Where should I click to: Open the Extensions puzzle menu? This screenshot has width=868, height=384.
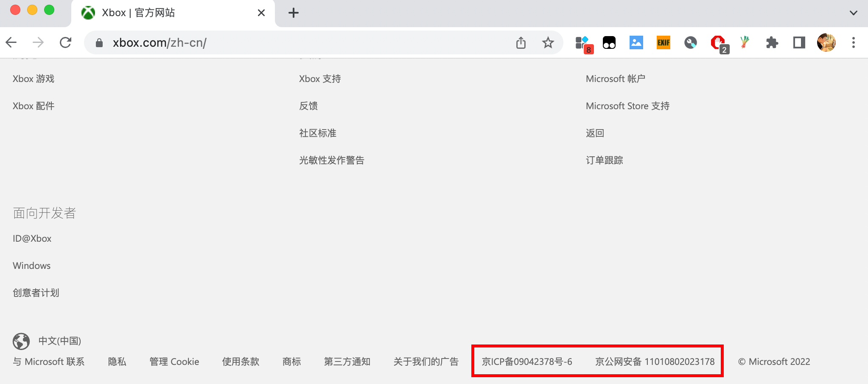tap(772, 42)
